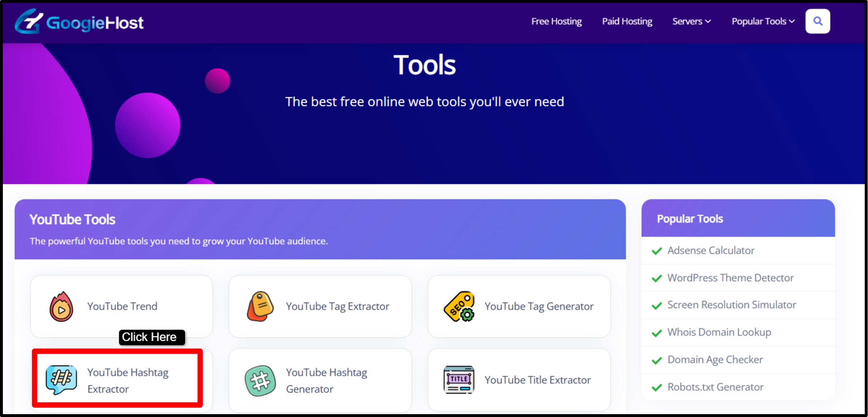The width and height of the screenshot is (868, 417).
Task: Open the Adsense Calculator link
Action: pos(710,250)
